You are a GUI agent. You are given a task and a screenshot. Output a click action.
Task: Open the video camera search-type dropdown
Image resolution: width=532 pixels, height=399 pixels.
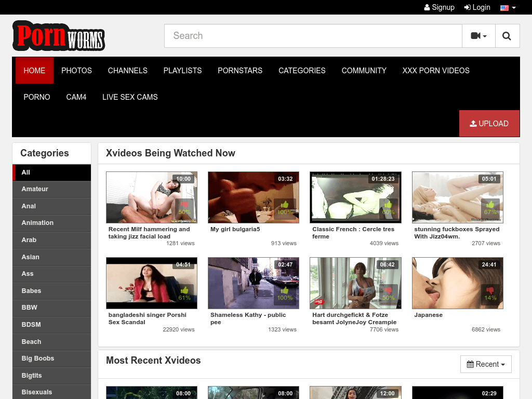coord(478,36)
